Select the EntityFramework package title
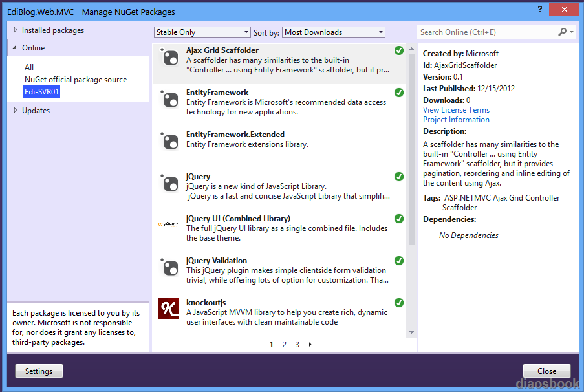The image size is (584, 392). pyautogui.click(x=217, y=93)
